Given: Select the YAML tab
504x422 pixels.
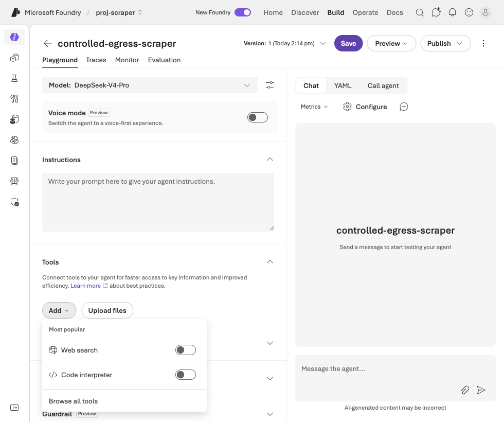Looking at the screenshot, I should coord(343,85).
